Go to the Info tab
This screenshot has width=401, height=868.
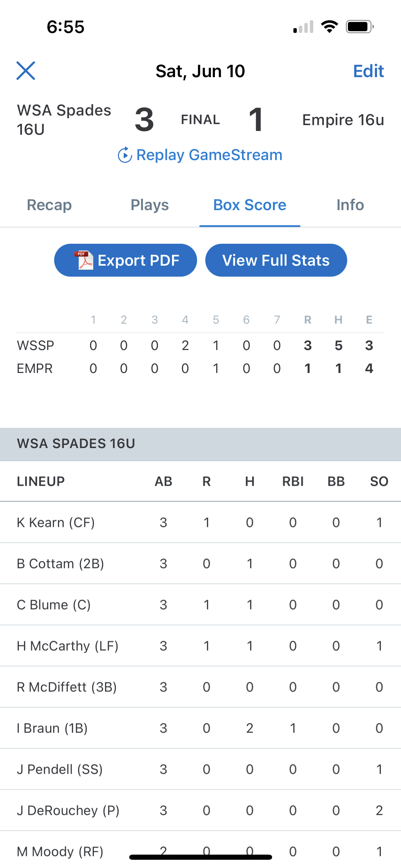click(350, 205)
